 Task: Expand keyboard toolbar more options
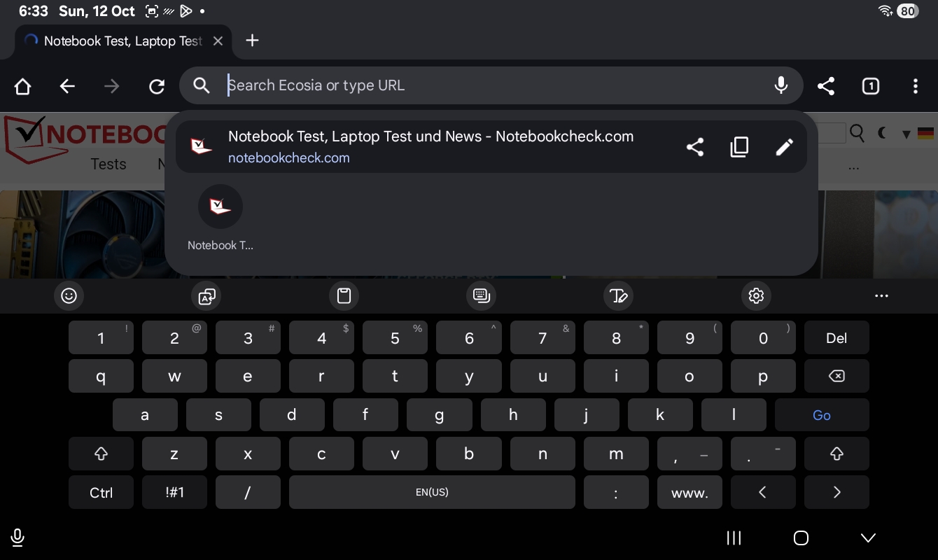[881, 296]
